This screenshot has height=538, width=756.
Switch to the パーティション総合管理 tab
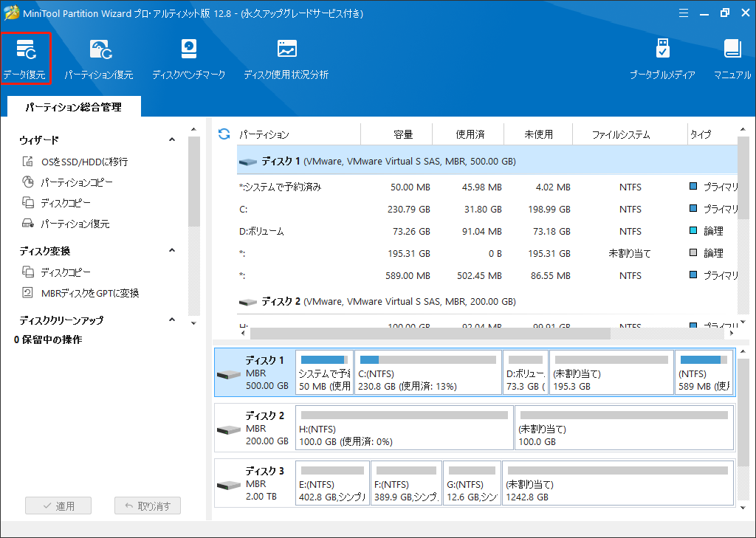pos(74,106)
